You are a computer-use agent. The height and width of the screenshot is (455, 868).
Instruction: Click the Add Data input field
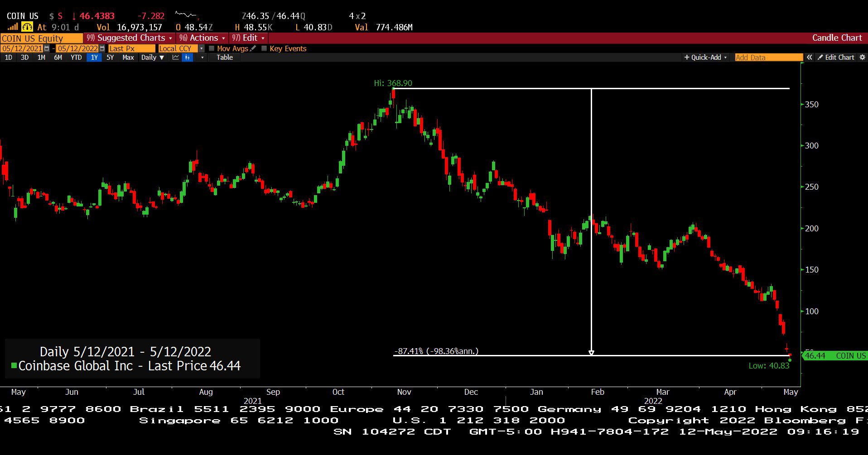click(769, 57)
